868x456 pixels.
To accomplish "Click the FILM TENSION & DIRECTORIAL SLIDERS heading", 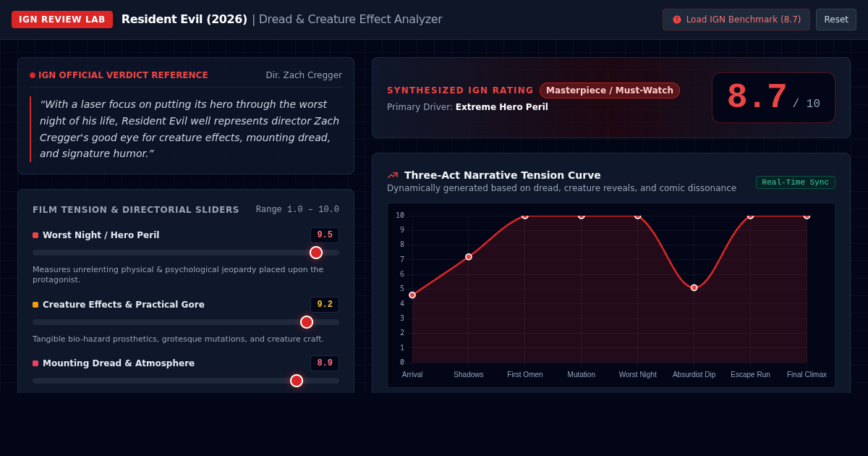I will click(x=136, y=210).
